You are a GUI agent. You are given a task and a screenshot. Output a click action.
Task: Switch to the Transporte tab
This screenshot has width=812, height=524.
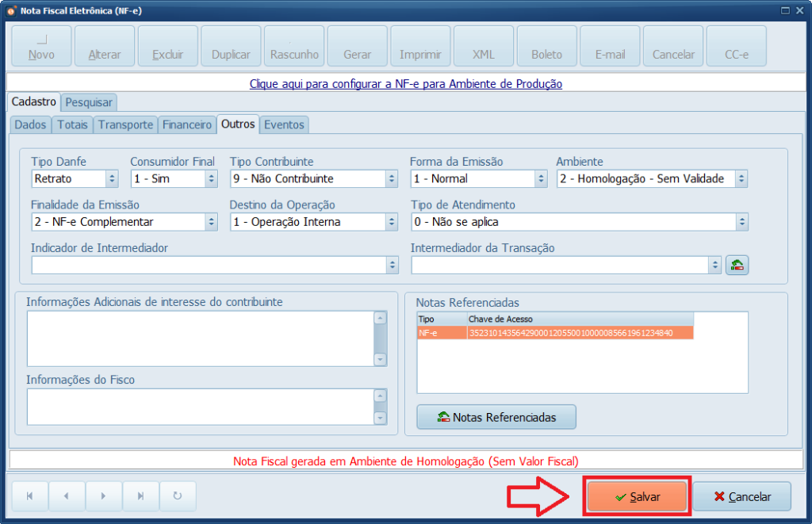125,124
